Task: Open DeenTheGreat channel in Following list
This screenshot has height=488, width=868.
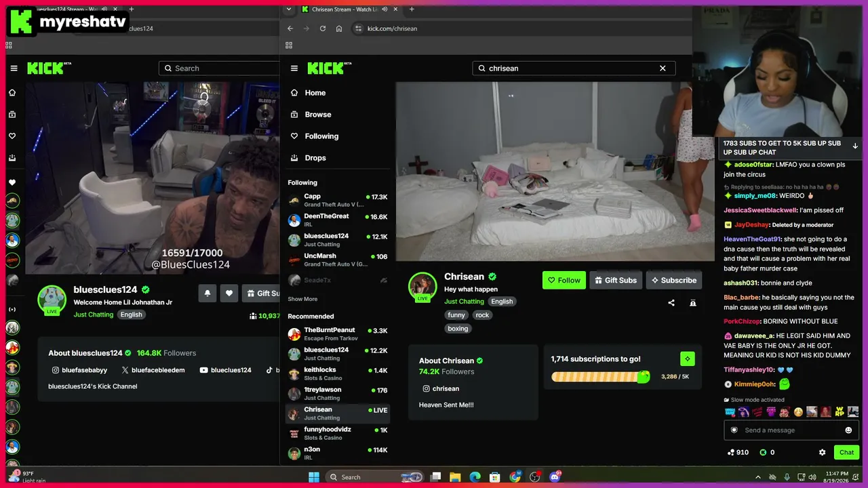Action: (338, 220)
